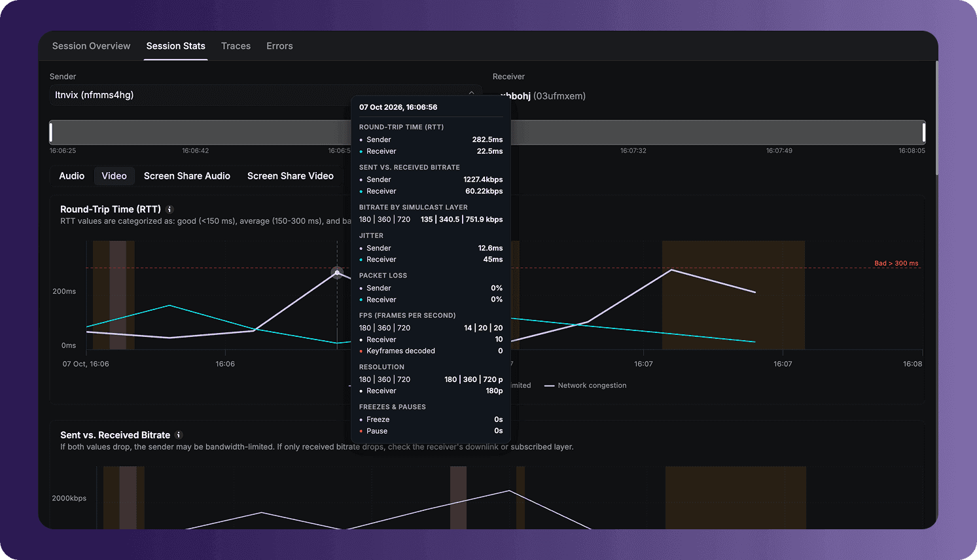
Task: Select the Audio stats tab
Action: click(72, 176)
